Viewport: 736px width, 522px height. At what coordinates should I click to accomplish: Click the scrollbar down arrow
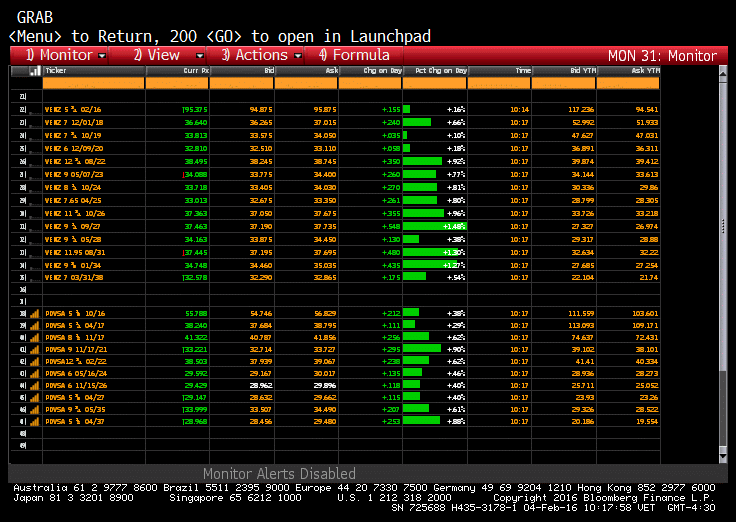tap(723, 456)
